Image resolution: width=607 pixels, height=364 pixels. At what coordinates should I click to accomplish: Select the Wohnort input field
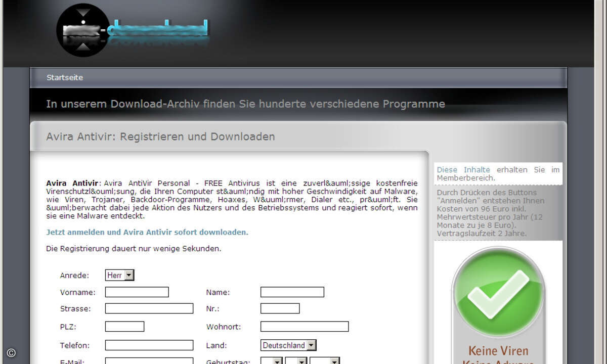point(305,327)
